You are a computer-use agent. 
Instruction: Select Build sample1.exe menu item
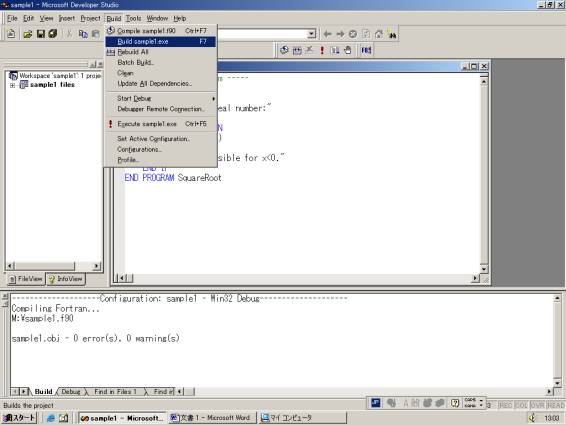point(161,42)
